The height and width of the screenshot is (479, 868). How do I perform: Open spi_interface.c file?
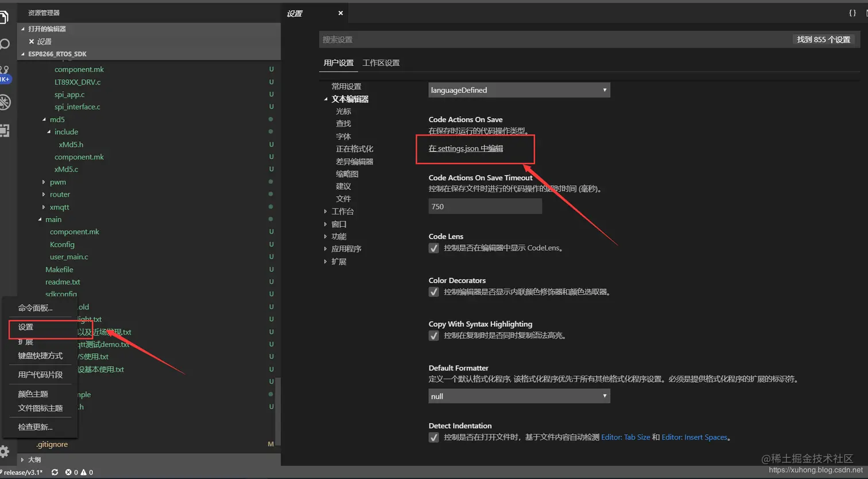pyautogui.click(x=77, y=107)
